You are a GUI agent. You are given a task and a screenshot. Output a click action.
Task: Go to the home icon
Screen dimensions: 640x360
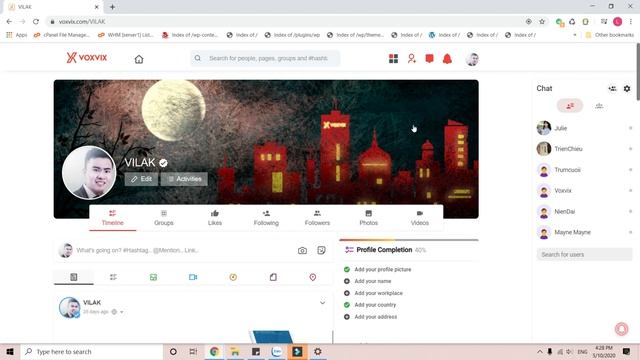(139, 59)
